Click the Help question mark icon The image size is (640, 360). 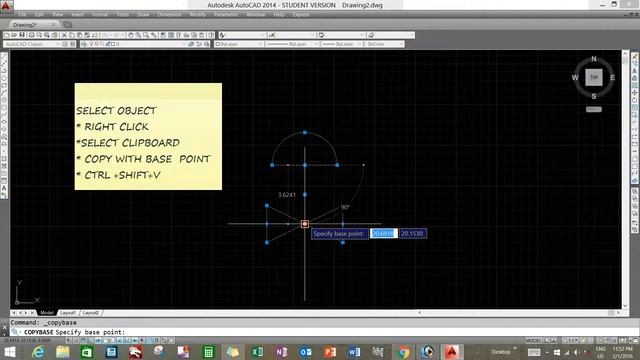click(x=211, y=35)
